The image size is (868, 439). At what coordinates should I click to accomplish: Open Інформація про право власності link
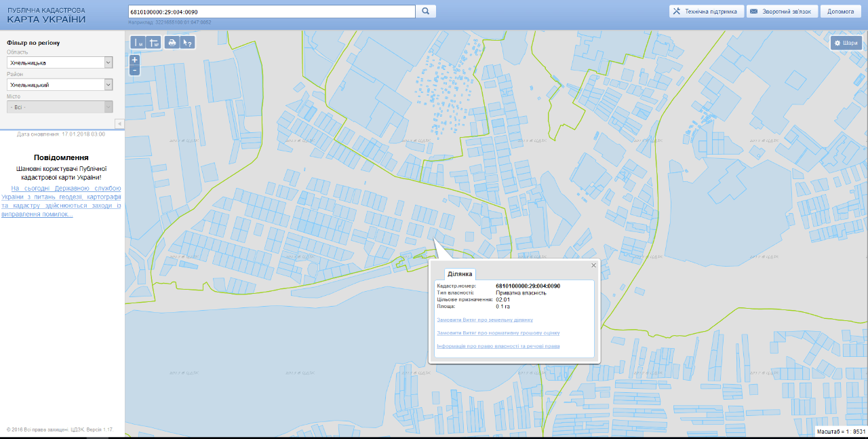coord(498,346)
